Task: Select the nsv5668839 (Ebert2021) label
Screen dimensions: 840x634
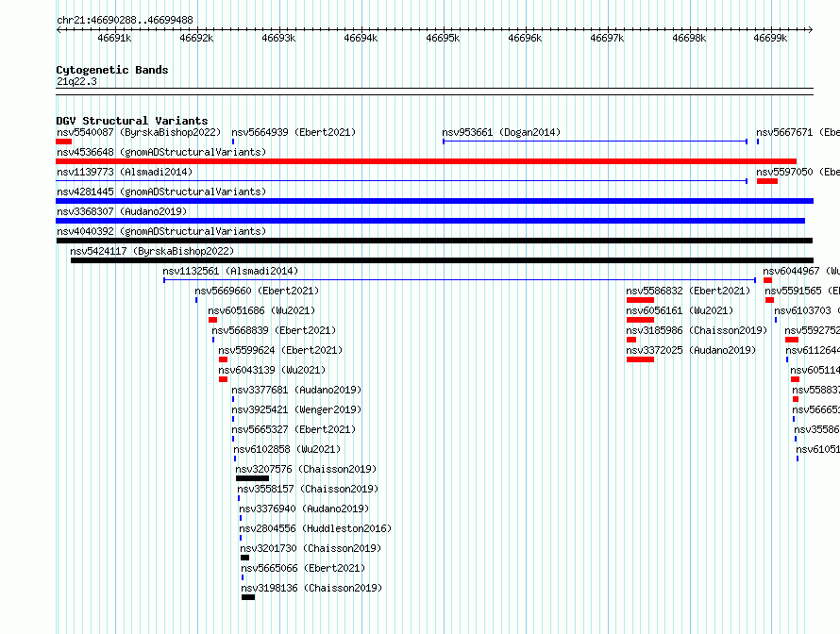Action: (x=274, y=330)
